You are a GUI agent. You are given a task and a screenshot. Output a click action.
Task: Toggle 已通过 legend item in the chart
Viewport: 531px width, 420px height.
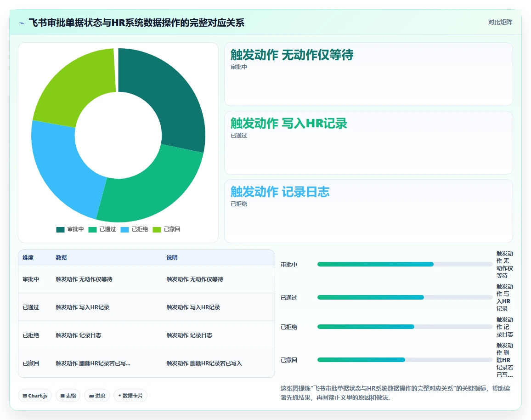[102, 229]
